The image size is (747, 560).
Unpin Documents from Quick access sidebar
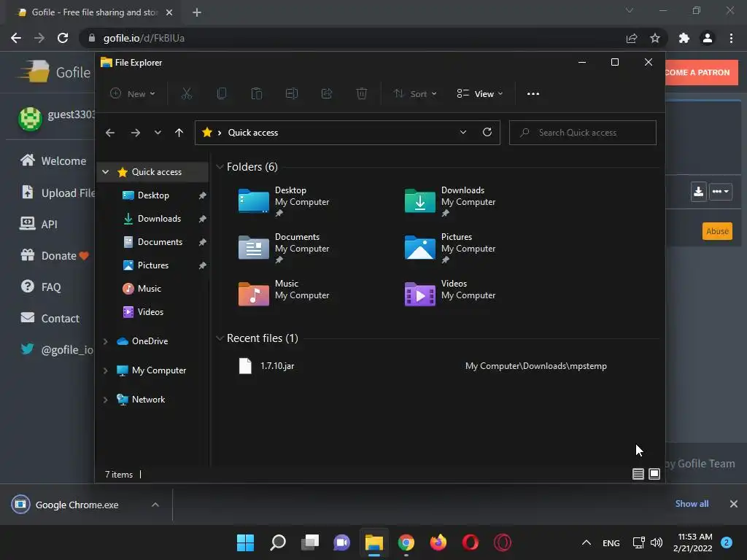coord(203,242)
